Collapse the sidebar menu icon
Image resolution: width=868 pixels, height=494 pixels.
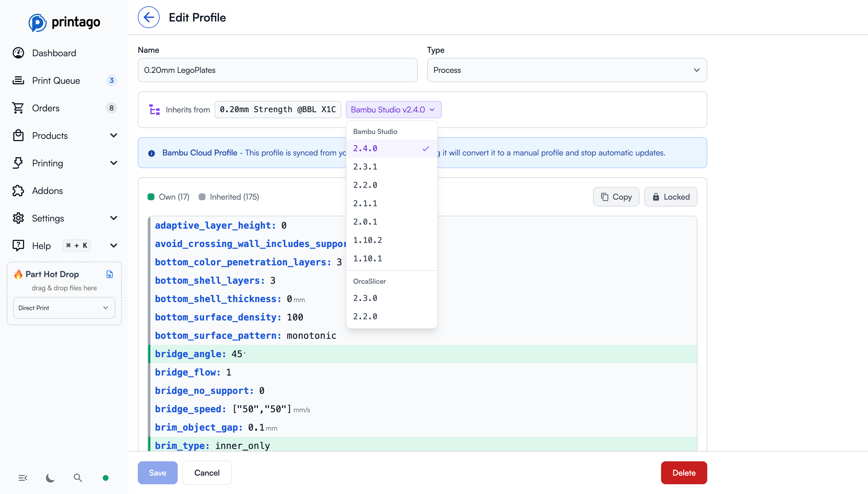(23, 478)
